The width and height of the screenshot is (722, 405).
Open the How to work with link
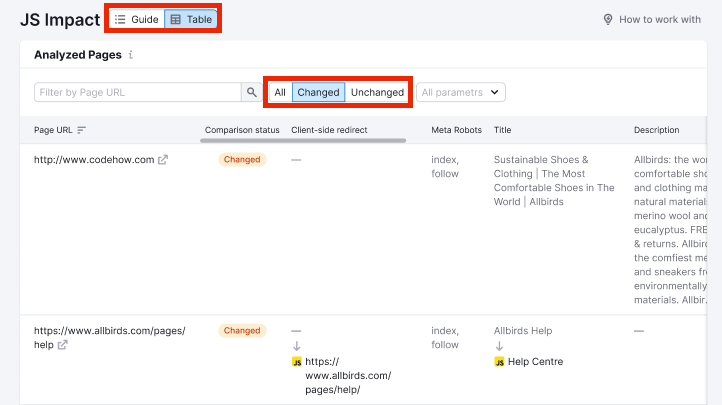[660, 19]
